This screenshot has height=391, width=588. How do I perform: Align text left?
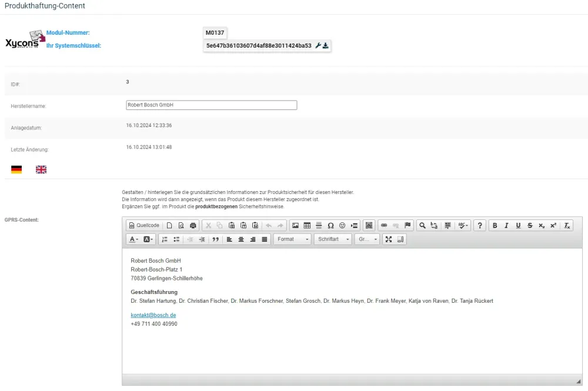pyautogui.click(x=229, y=239)
